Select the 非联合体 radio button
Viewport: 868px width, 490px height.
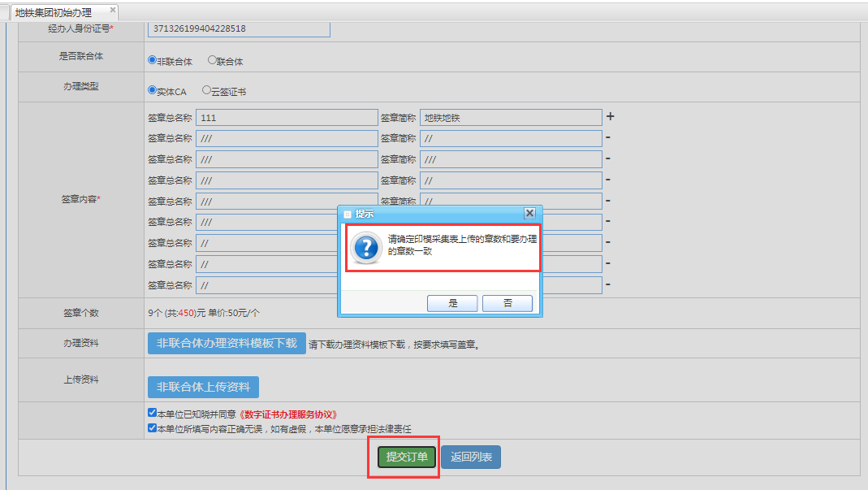(152, 60)
